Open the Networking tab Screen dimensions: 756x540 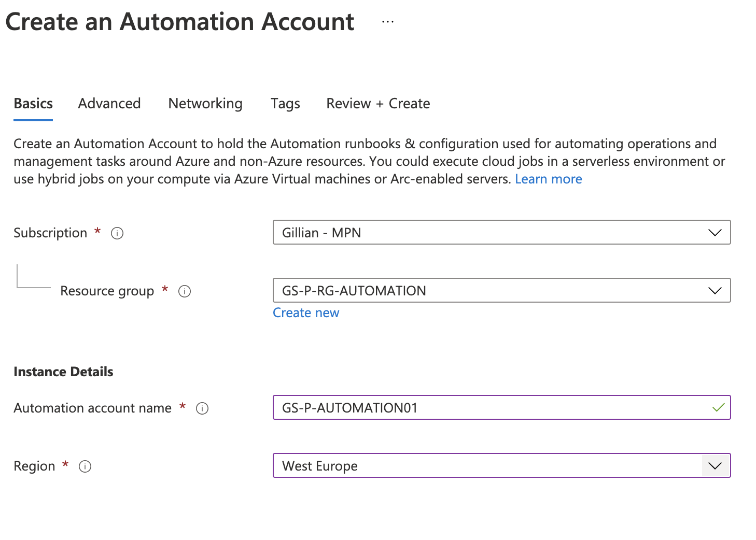(205, 103)
